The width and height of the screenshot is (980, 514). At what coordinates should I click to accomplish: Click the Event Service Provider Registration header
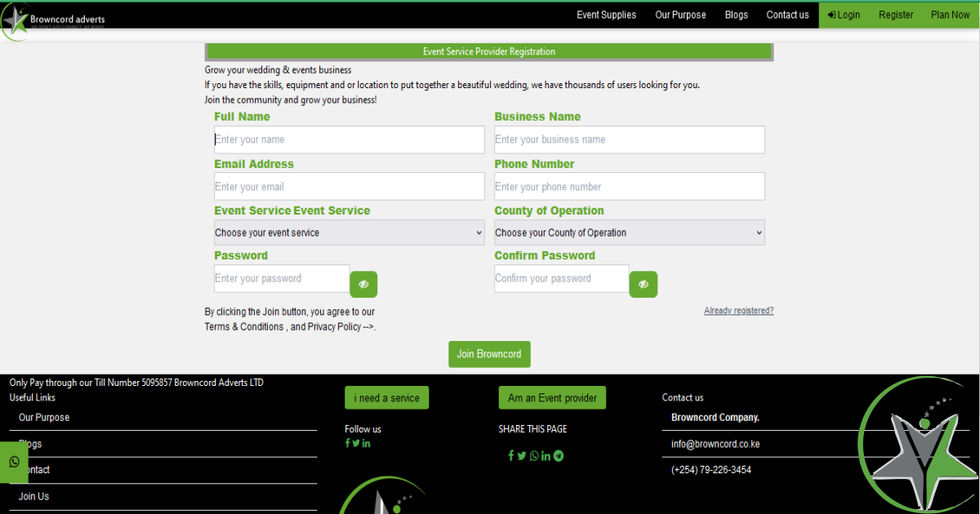[489, 51]
